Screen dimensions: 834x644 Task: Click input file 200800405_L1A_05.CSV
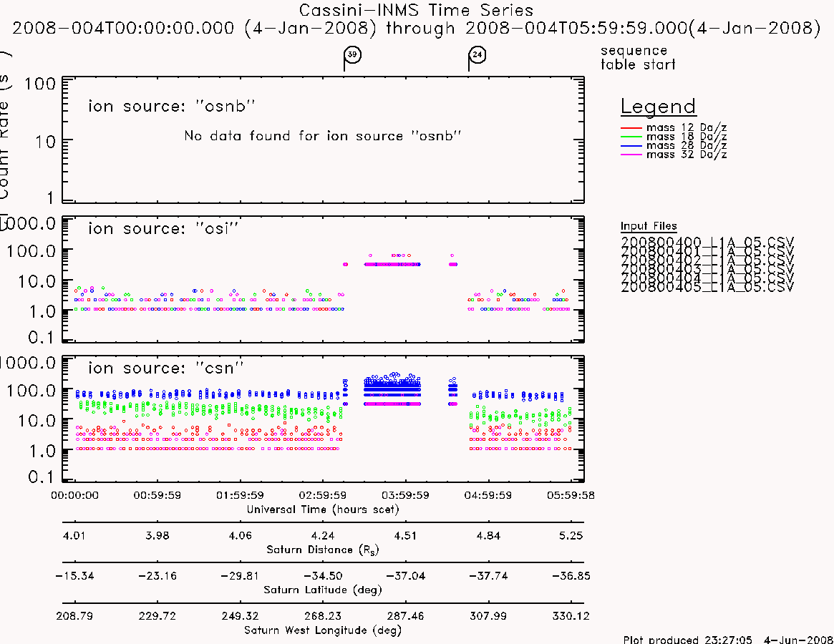tap(707, 287)
